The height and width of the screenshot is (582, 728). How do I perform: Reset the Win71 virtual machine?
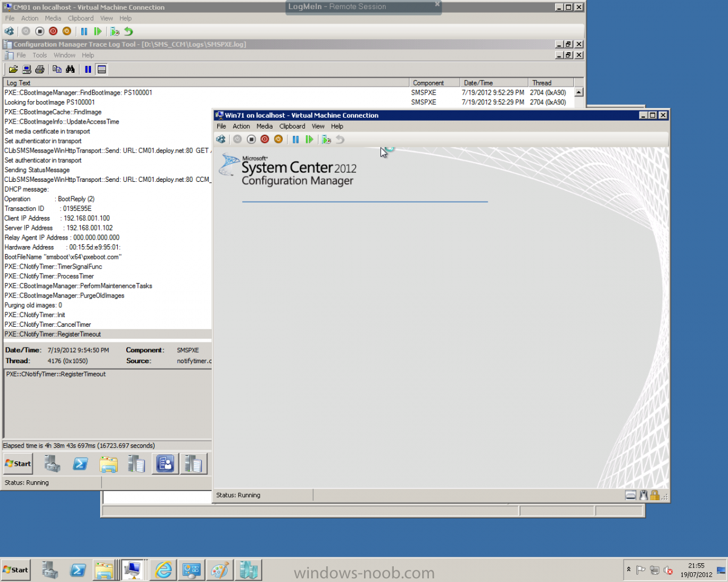pos(309,139)
